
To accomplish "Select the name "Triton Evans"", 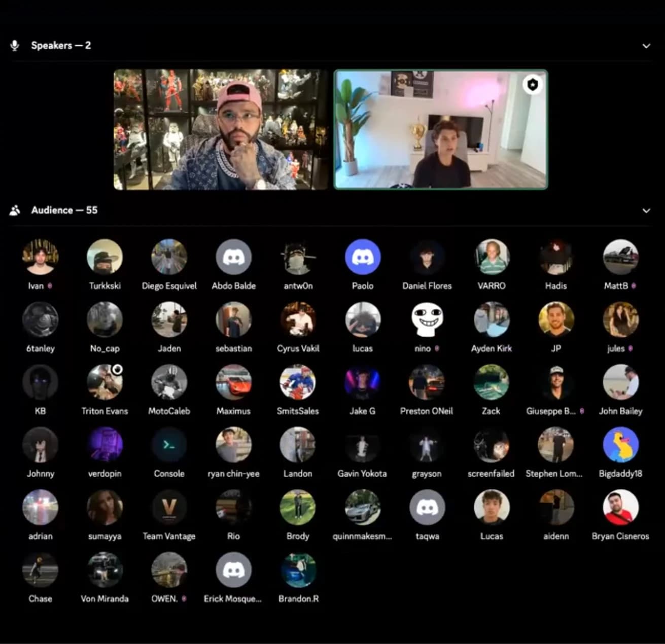I will [105, 411].
